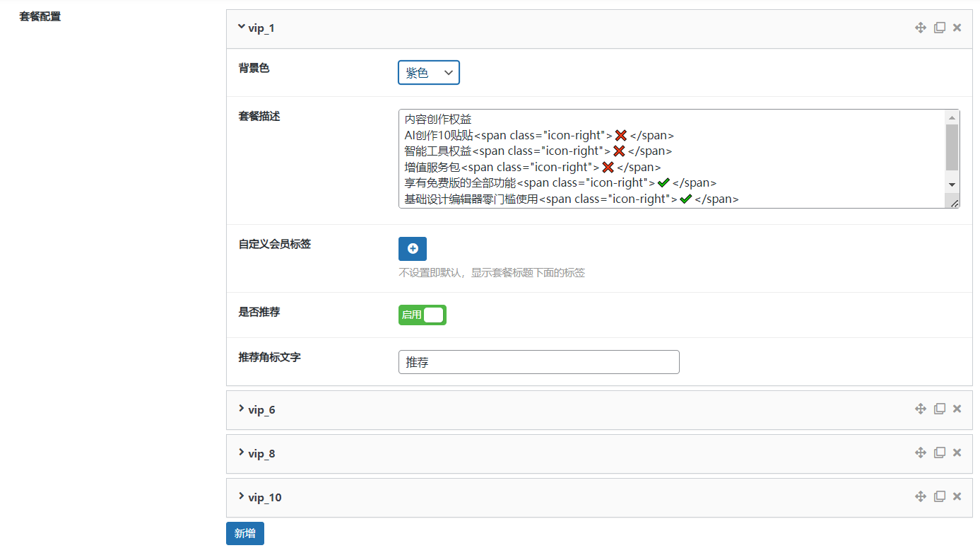Click the 新增 button

[245, 533]
